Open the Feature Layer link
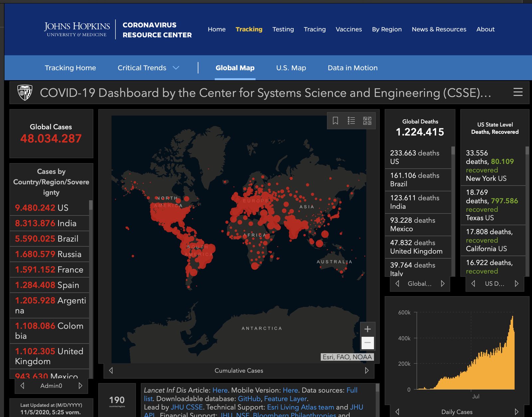Viewport: 532px width, 417px height. 286,399
